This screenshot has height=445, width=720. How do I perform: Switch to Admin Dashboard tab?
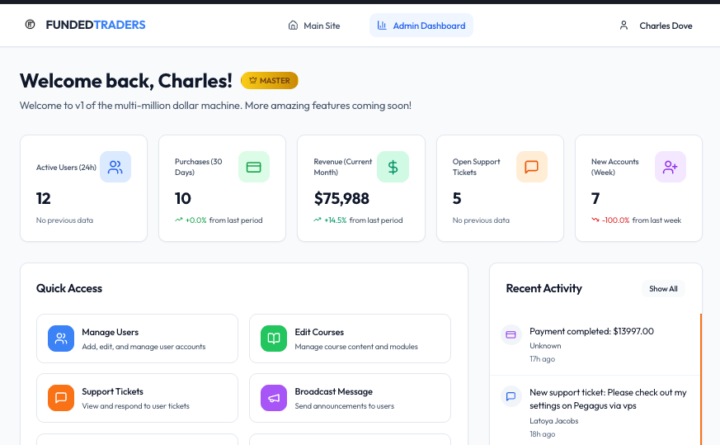click(421, 25)
